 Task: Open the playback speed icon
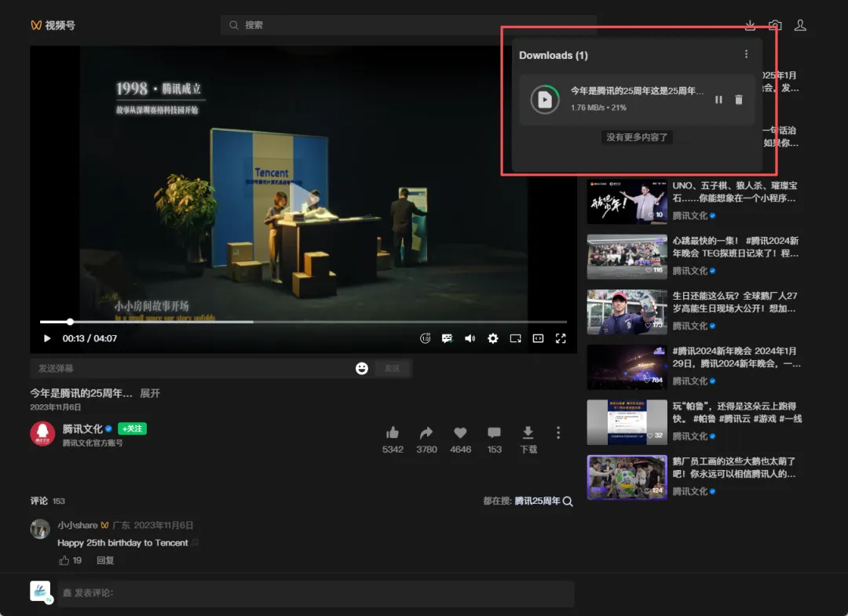[x=425, y=338]
